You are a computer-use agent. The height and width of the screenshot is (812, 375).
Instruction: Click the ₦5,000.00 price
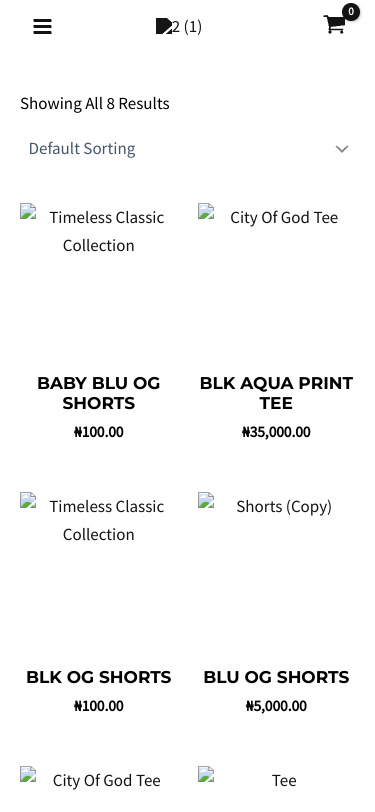[x=276, y=706]
